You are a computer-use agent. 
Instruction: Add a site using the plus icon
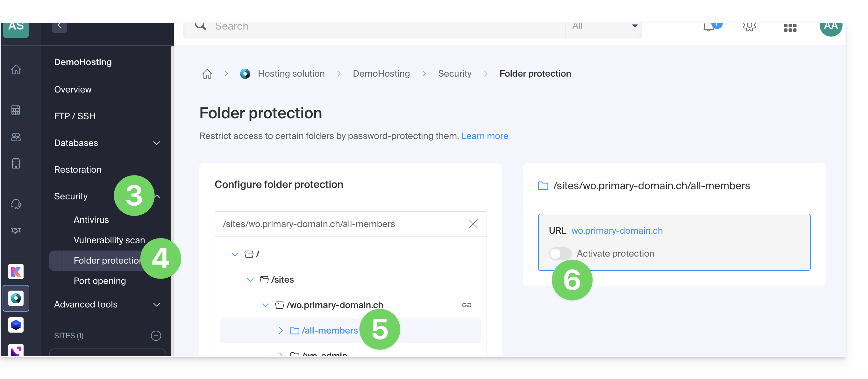tap(156, 335)
